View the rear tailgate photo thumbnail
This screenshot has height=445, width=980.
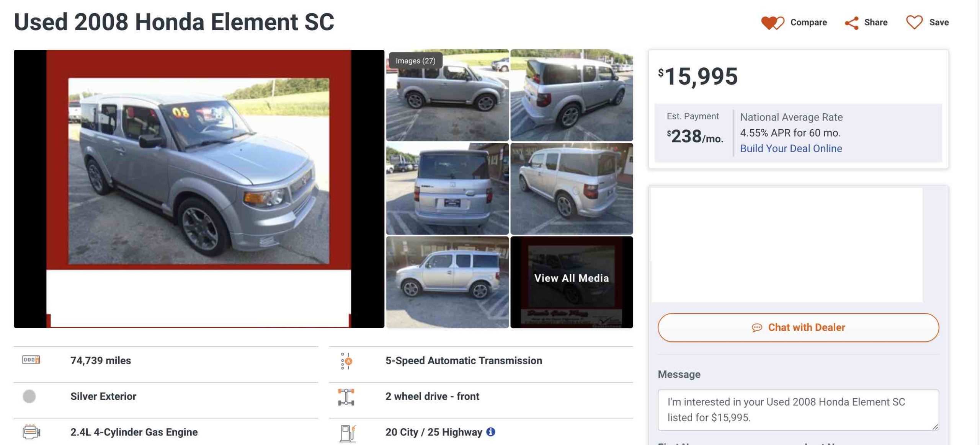point(447,189)
